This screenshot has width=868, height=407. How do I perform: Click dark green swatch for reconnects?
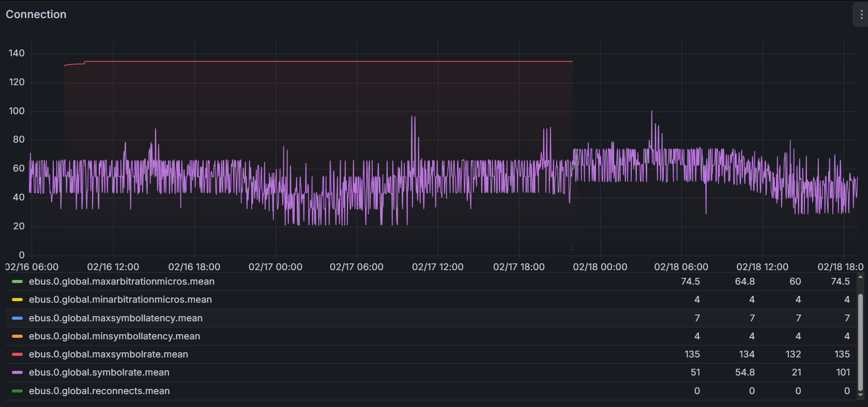17,391
